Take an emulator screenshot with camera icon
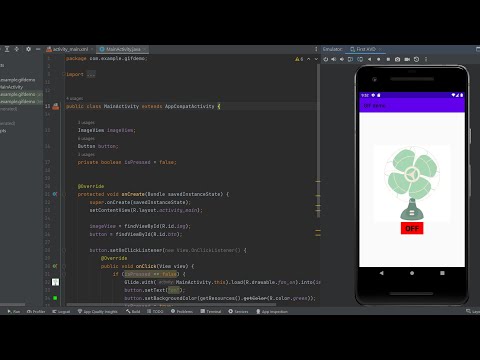480x360 pixels. click(x=397, y=59)
